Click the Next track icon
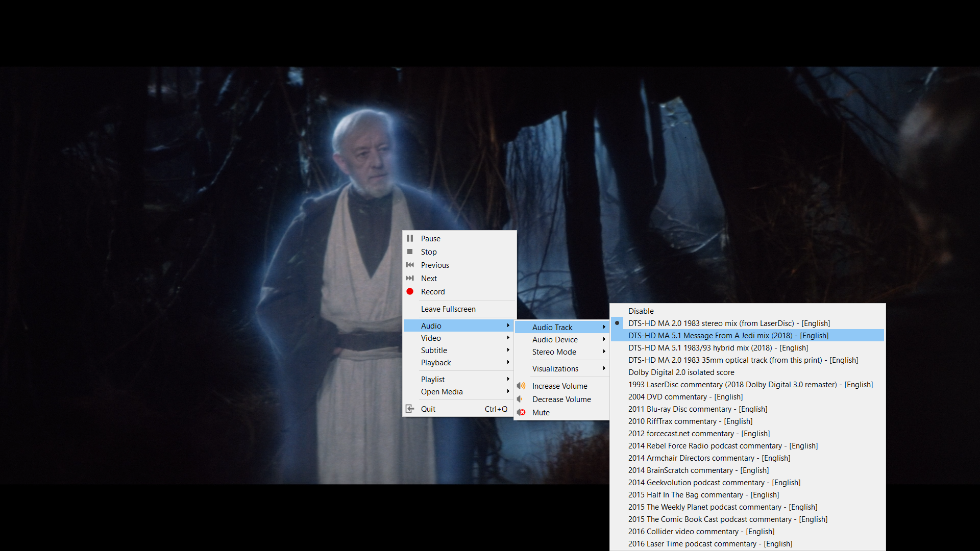The height and width of the screenshot is (551, 980). [x=410, y=278]
